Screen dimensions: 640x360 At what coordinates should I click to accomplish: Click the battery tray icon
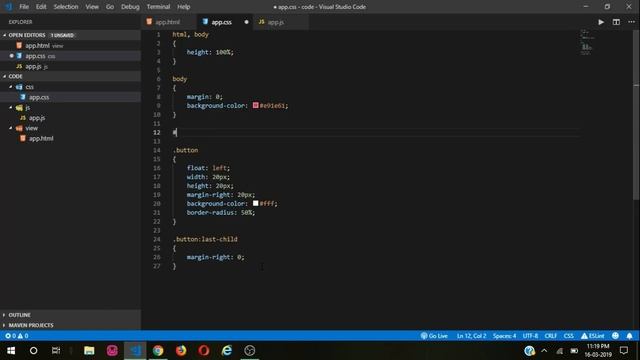pyautogui.click(x=574, y=351)
